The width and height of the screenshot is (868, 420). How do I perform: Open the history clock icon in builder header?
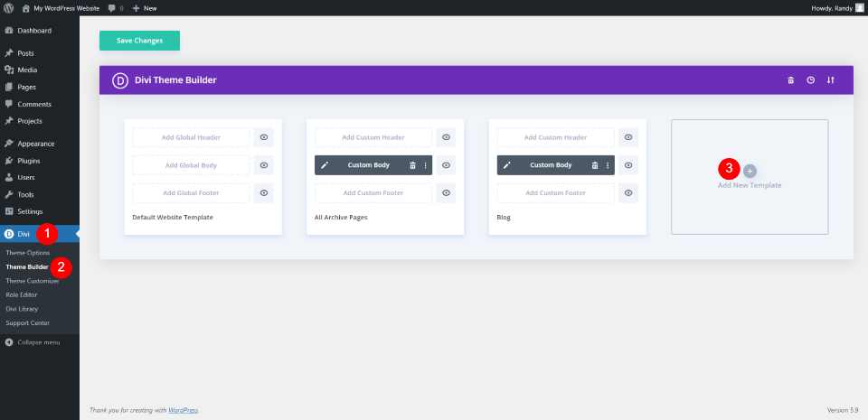point(810,80)
